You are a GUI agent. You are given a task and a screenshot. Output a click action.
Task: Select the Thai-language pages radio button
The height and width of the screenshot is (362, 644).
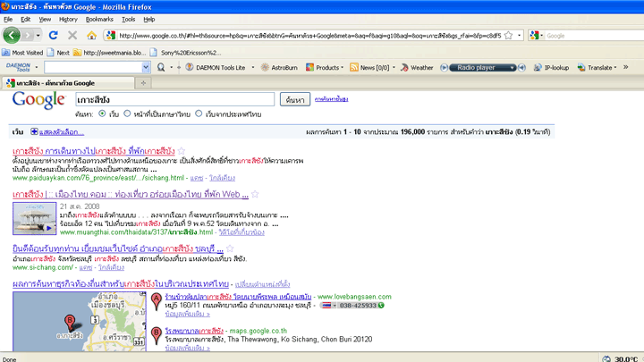point(127,114)
